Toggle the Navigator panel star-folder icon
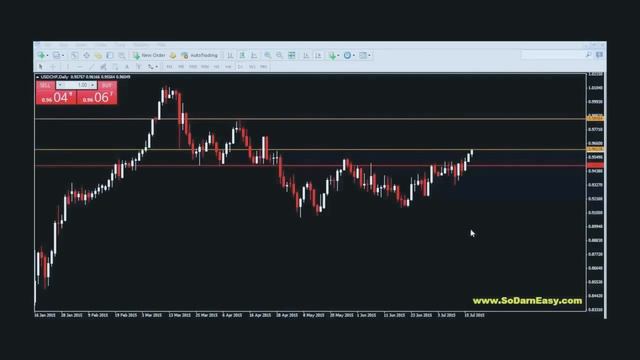 click(x=98, y=55)
